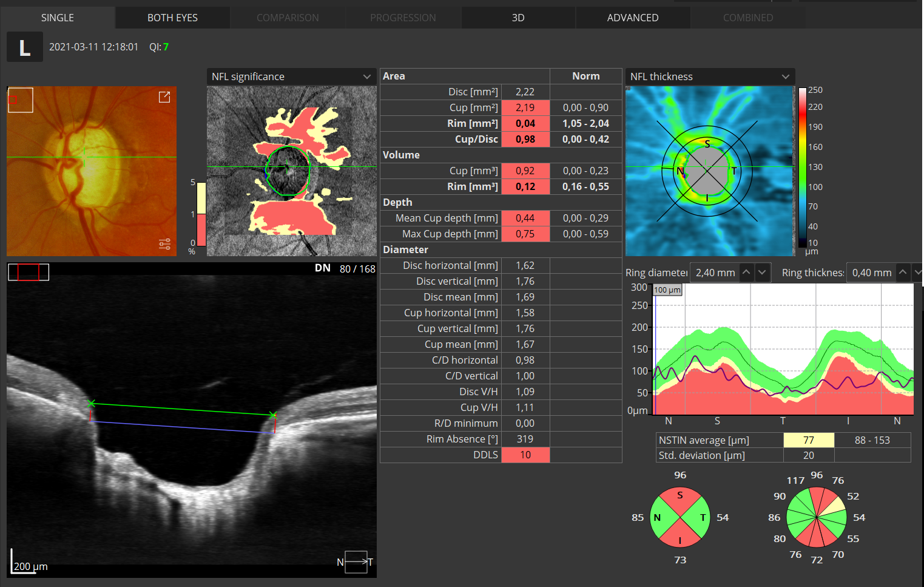Click the N→T orientation arrow on B-scan
This screenshot has height=587, width=924.
click(356, 562)
